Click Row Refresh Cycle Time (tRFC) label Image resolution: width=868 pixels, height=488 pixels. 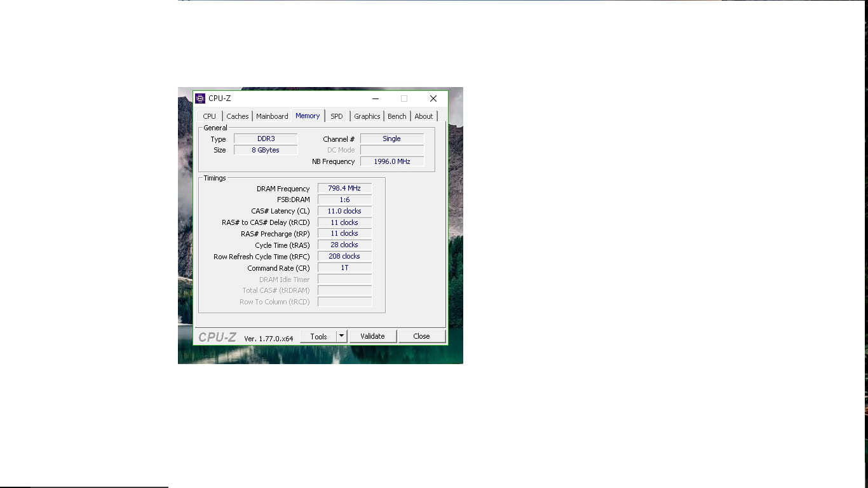click(x=262, y=257)
